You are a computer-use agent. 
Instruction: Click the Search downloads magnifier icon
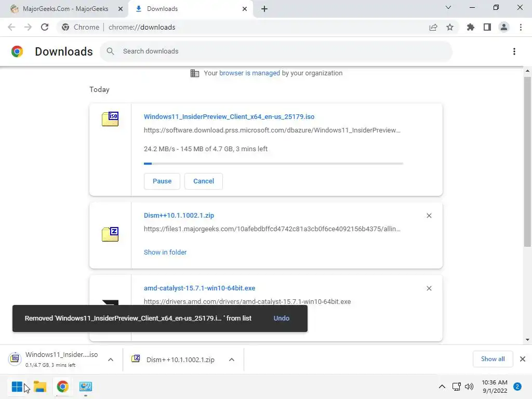coord(110,51)
